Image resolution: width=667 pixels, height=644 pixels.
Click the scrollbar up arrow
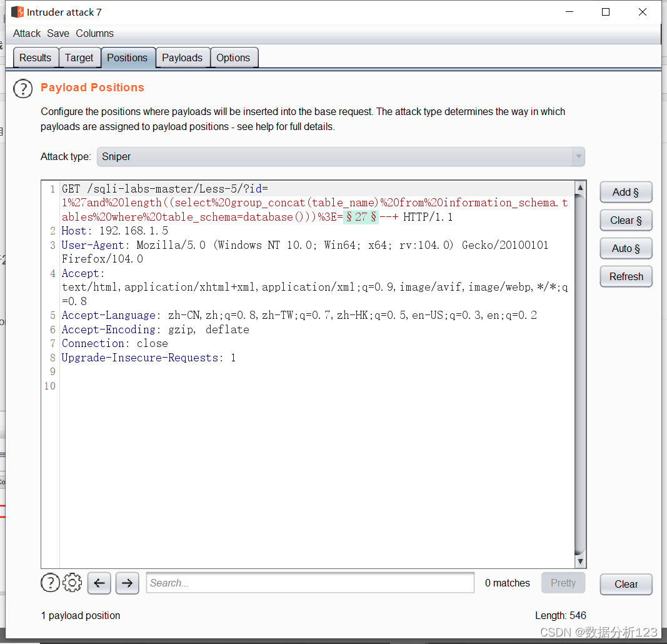(580, 187)
